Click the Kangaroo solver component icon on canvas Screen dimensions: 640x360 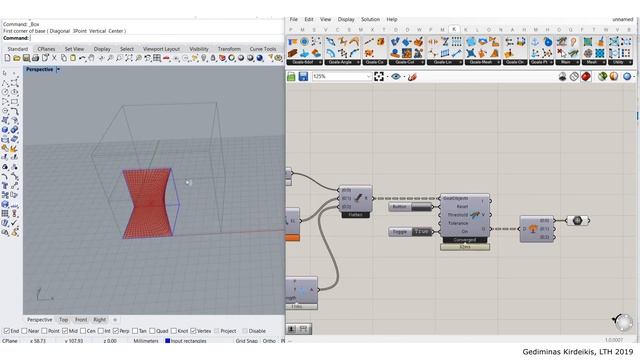(x=475, y=215)
